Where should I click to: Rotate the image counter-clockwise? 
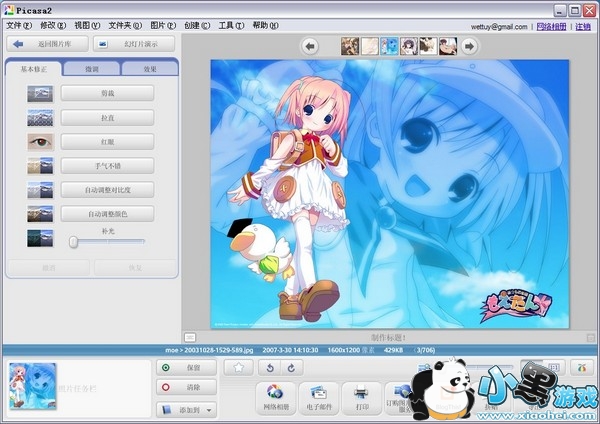tap(267, 368)
